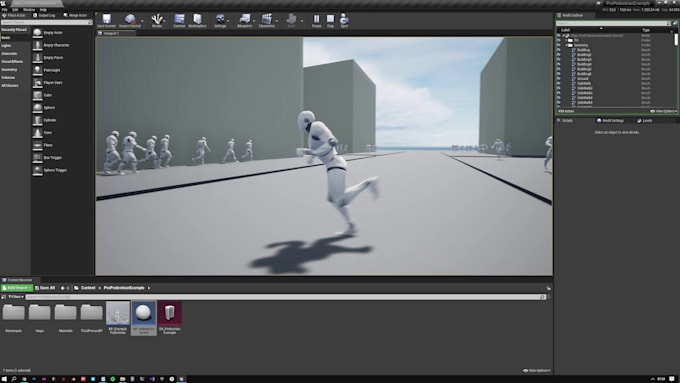Select the Cube primitive icon
The image size is (680, 383).
(x=37, y=95)
